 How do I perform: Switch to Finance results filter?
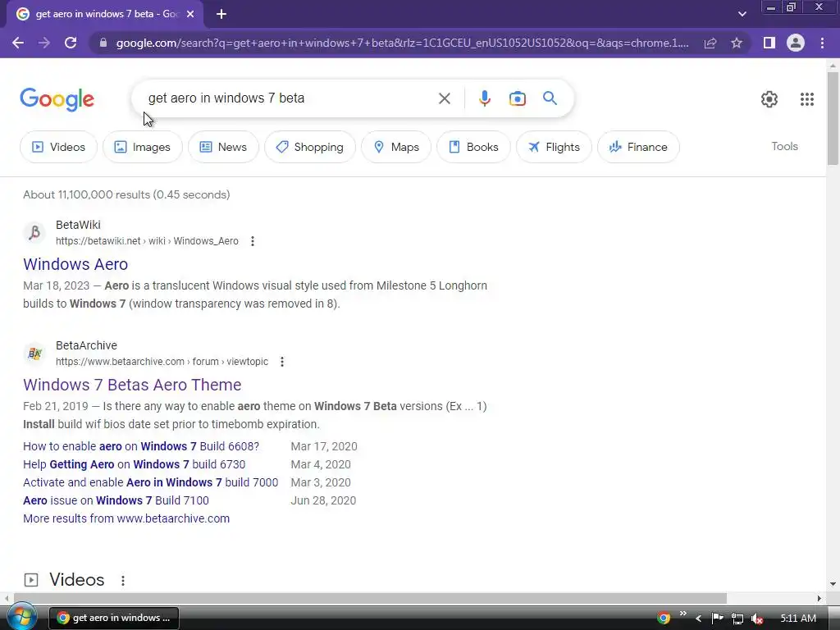click(638, 147)
